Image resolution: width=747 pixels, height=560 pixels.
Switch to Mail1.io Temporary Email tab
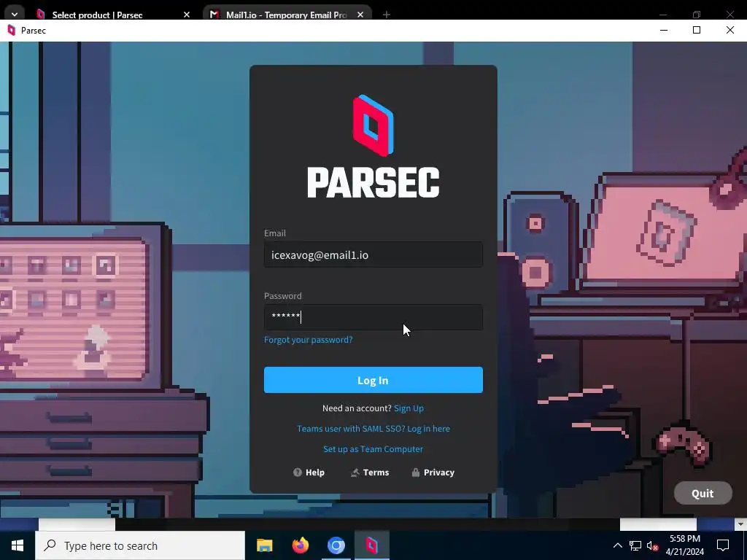point(286,15)
